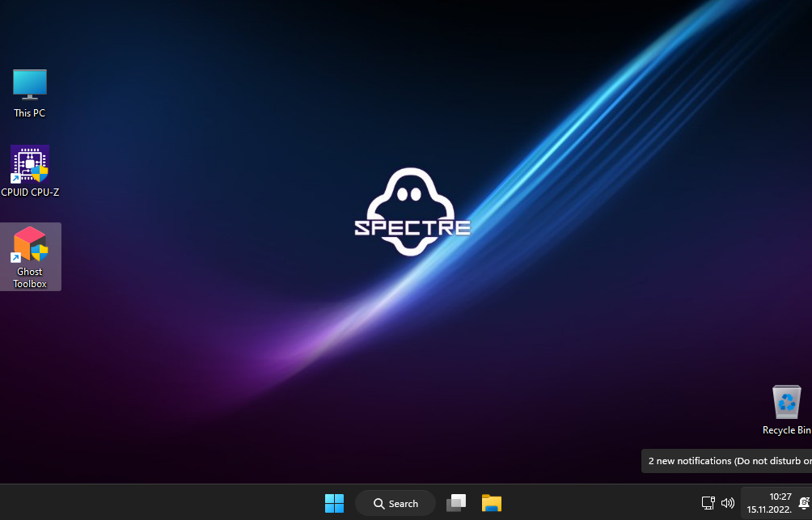Open the Windows Start menu
Screen dimensions: 812x520
click(334, 503)
